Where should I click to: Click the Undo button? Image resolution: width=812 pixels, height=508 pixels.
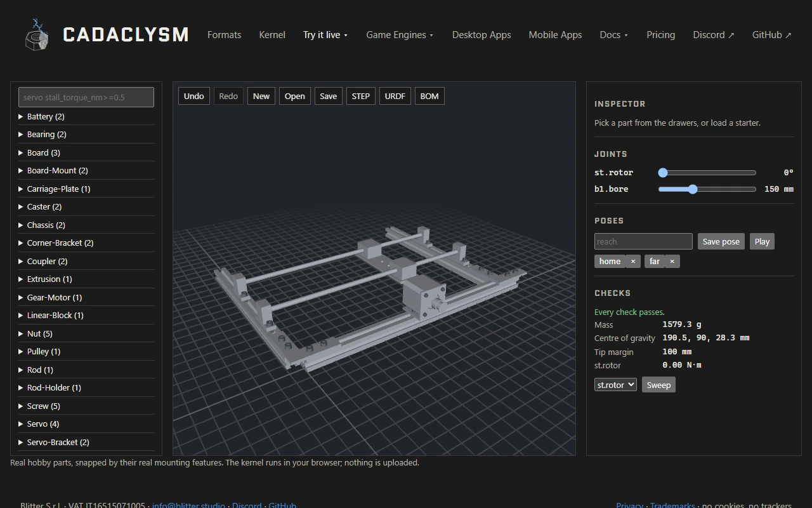point(194,96)
